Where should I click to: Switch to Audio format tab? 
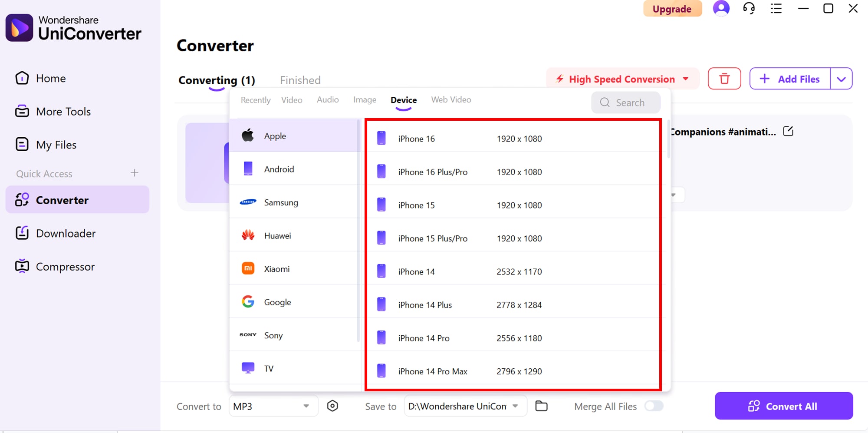click(x=328, y=100)
